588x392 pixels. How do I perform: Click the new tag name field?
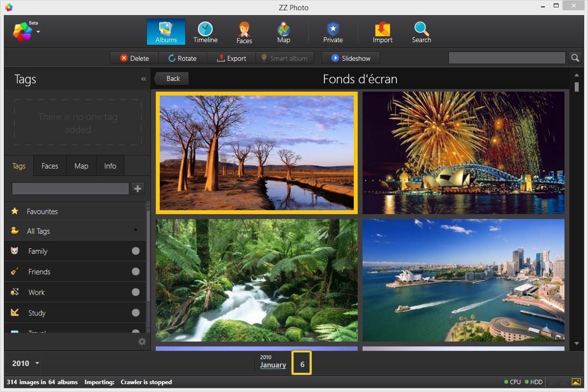tap(71, 189)
